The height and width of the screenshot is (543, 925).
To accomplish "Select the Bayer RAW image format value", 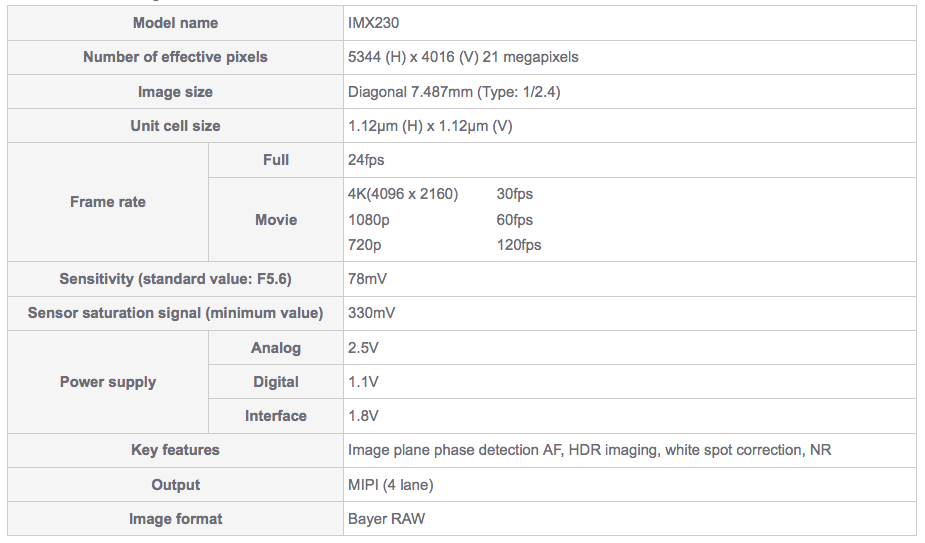I will coord(385,519).
